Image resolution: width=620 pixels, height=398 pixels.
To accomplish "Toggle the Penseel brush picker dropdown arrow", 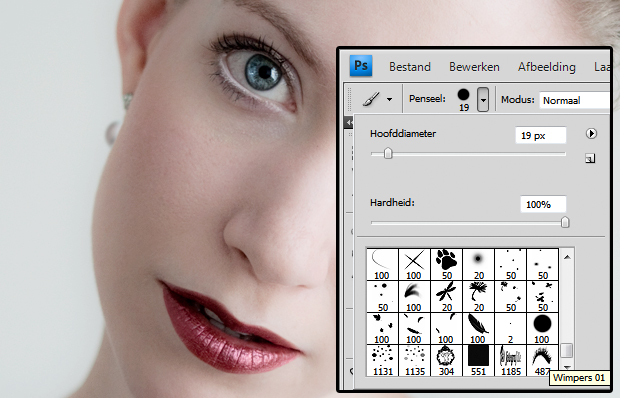I will [483, 100].
